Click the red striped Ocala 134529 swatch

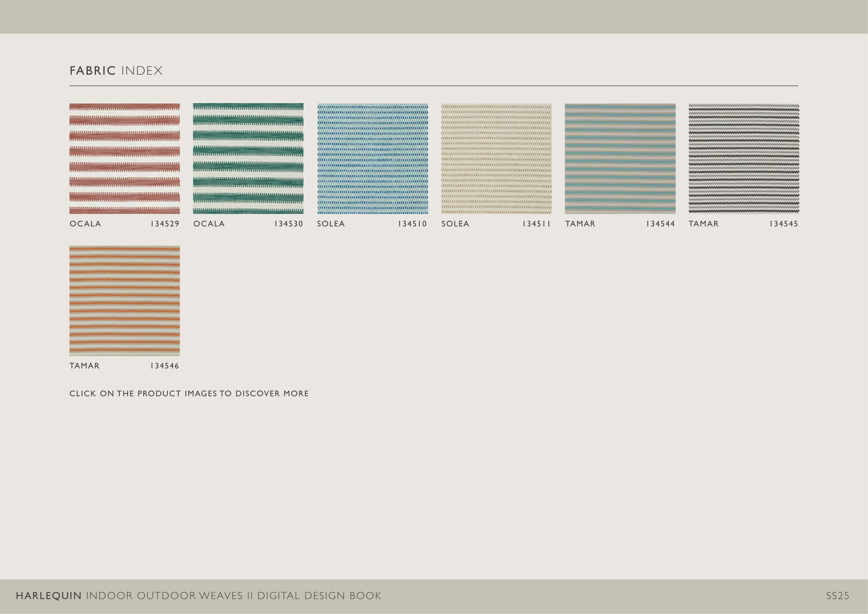click(124, 158)
